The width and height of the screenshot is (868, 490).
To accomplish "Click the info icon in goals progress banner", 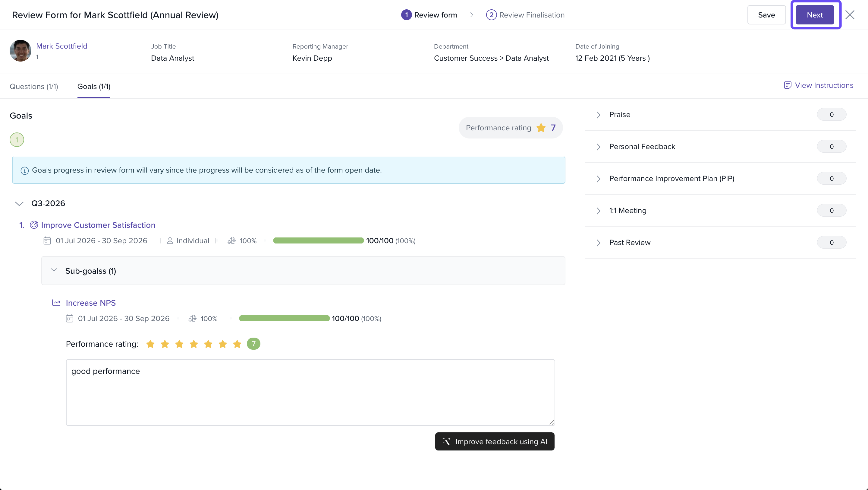I will coord(25,171).
